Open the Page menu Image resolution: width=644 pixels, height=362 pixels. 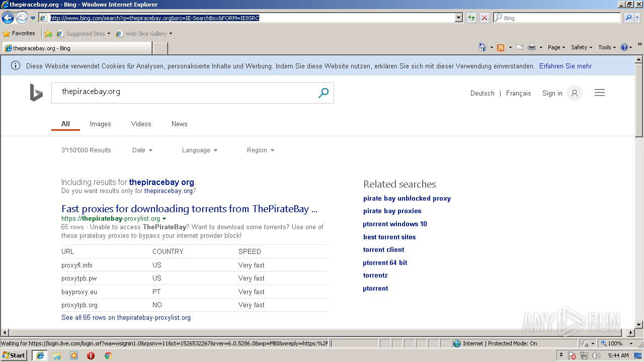coord(556,47)
